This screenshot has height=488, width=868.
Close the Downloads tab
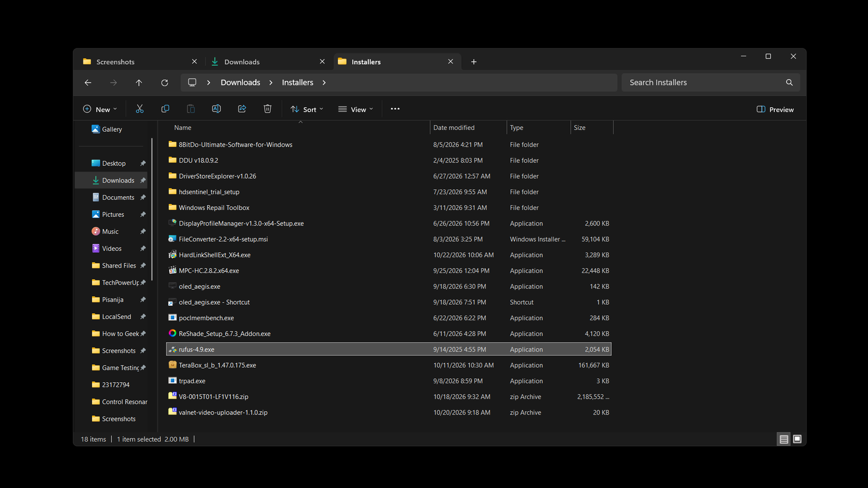(x=322, y=61)
